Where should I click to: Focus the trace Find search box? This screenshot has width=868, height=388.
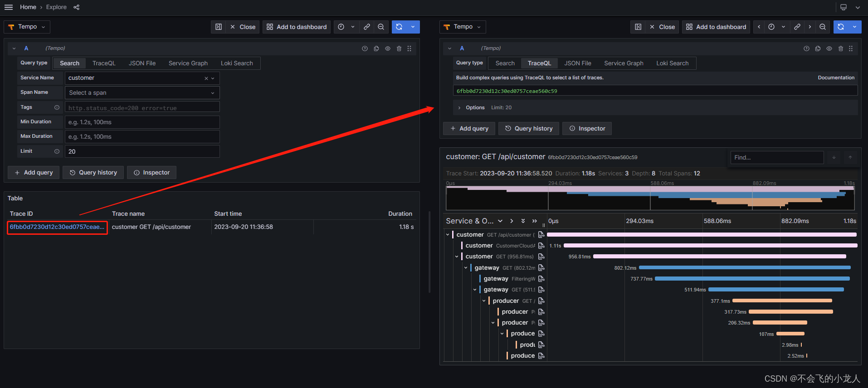777,157
